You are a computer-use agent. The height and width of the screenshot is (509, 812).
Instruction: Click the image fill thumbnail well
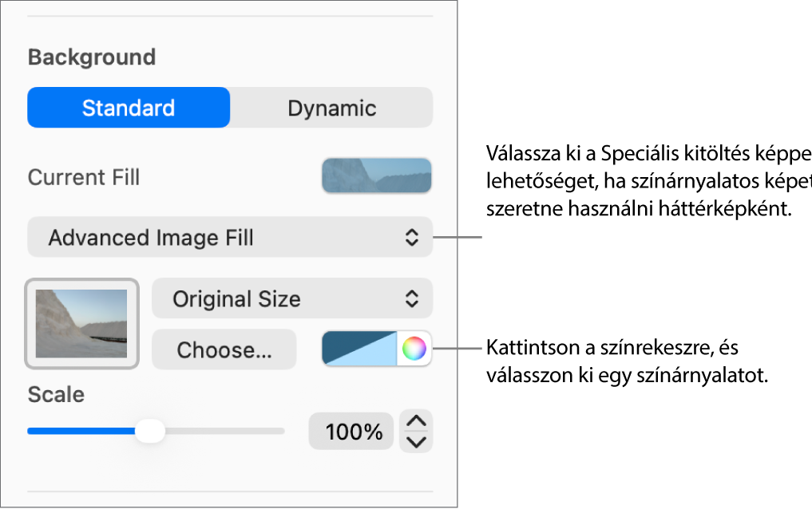81,323
